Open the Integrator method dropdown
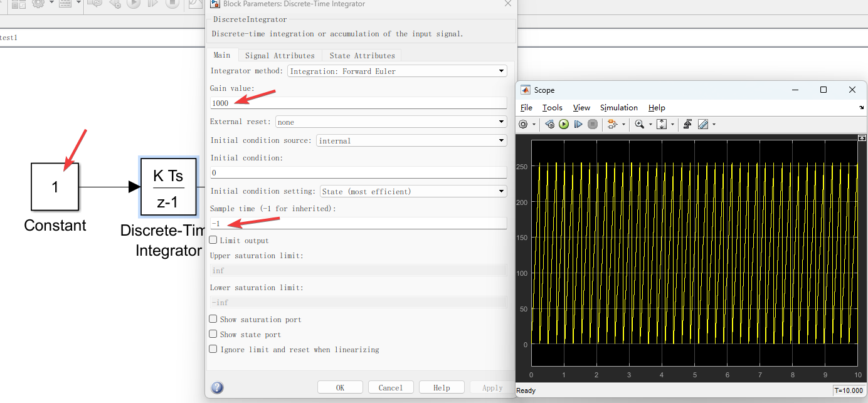The width and height of the screenshot is (868, 403). [x=397, y=71]
